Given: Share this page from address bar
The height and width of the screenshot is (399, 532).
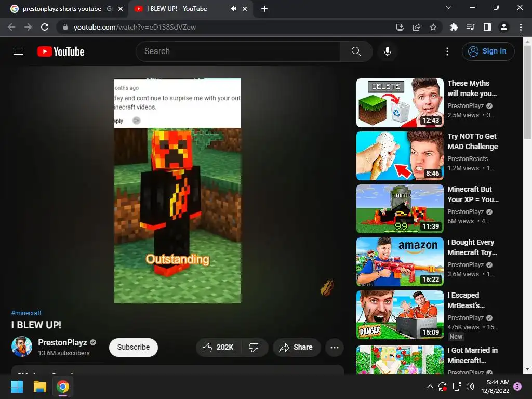Looking at the screenshot, I should pyautogui.click(x=417, y=27).
